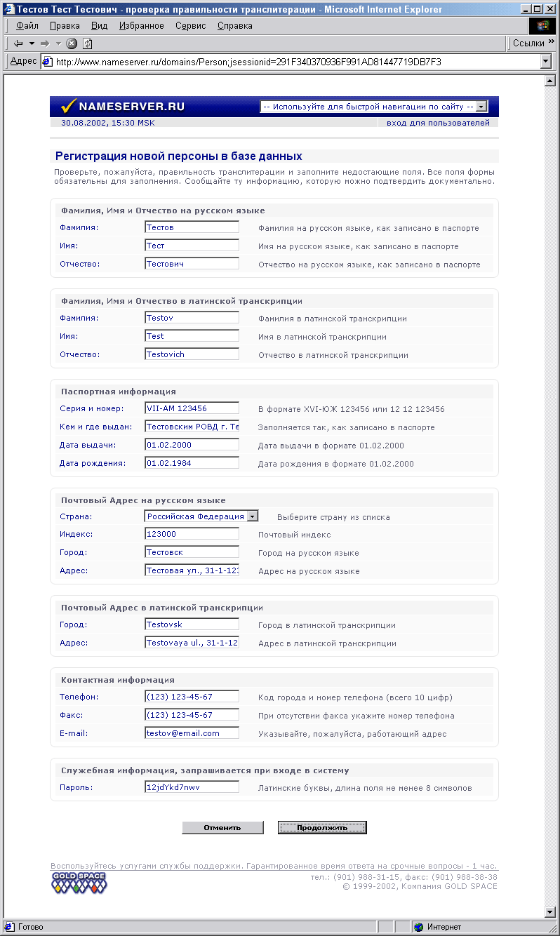
Task: Click the Адрес label beside the address bar
Action: click(24, 61)
